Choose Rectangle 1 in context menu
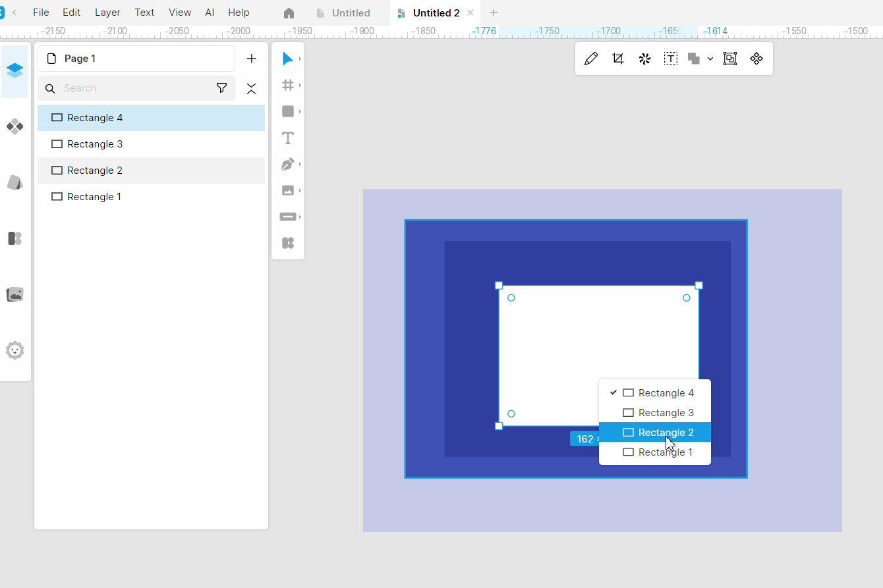The height and width of the screenshot is (588, 883). (655, 452)
